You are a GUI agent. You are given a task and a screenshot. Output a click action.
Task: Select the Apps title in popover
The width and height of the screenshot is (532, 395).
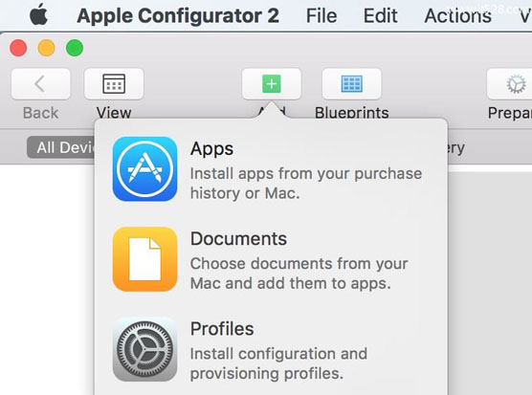pos(211,149)
